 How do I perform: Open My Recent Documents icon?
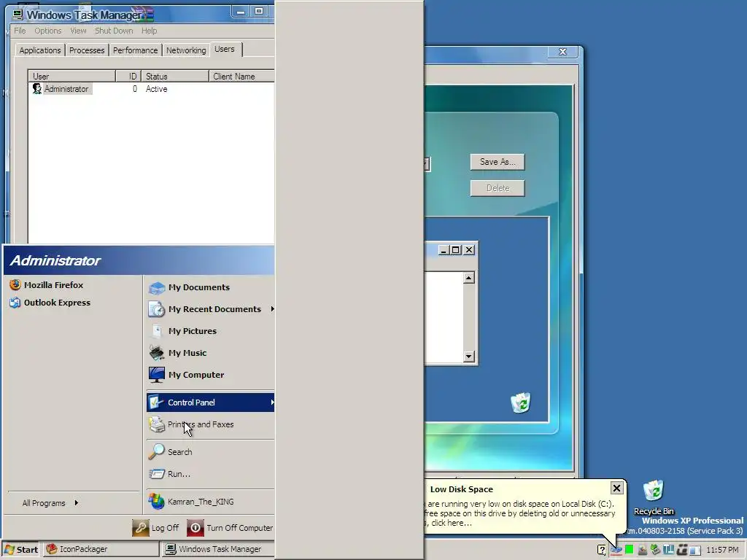pos(156,309)
